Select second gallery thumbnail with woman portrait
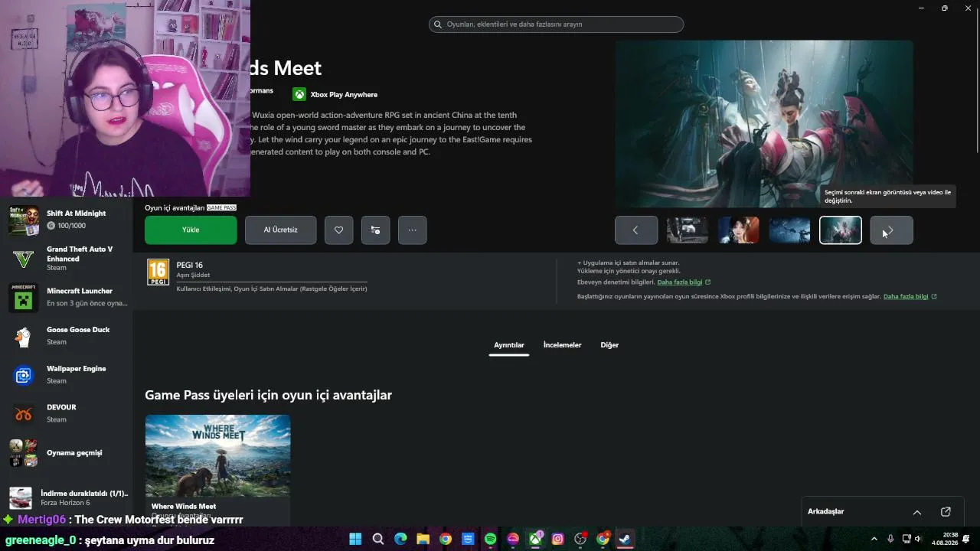 pyautogui.click(x=738, y=230)
